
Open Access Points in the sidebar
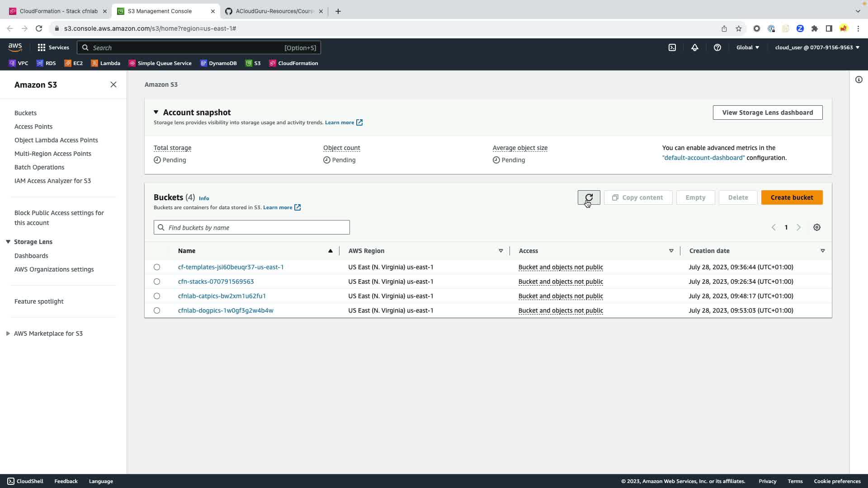pyautogui.click(x=33, y=127)
